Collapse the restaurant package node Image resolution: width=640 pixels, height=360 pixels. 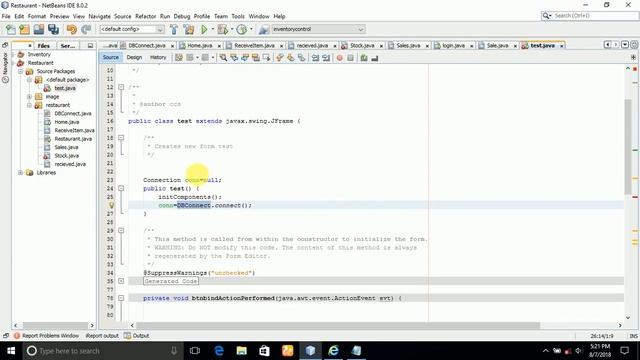pos(29,105)
